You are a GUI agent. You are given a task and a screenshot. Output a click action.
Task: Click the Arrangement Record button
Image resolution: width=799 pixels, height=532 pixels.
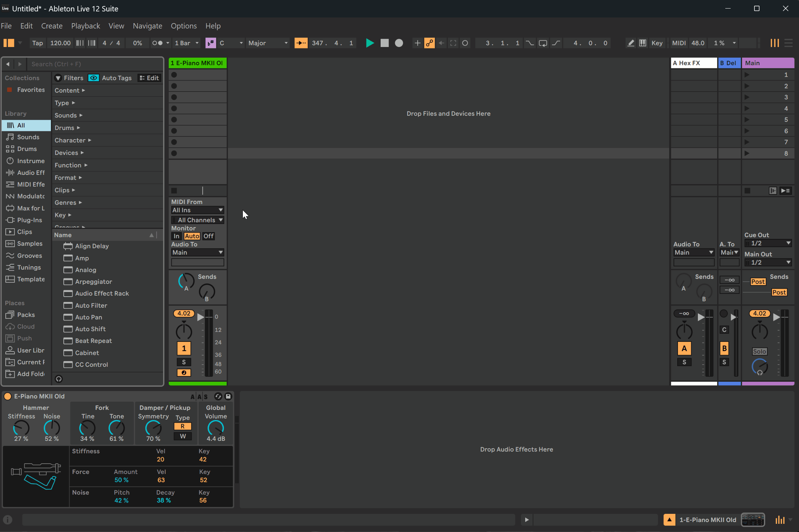click(399, 43)
